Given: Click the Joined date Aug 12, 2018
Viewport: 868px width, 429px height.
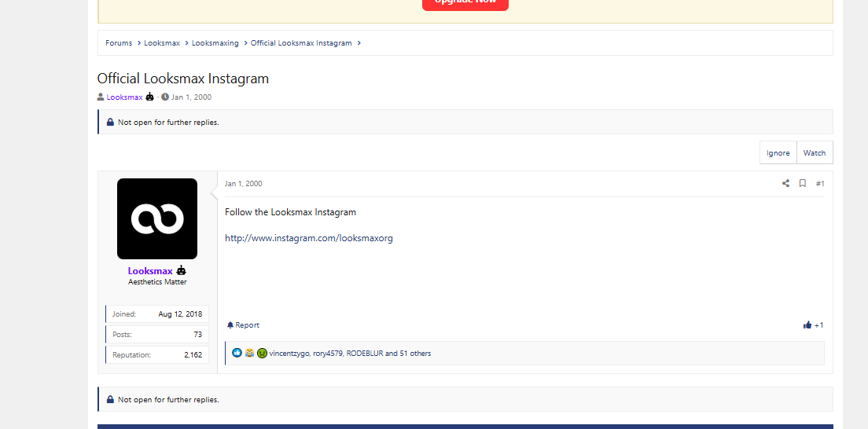Looking at the screenshot, I should pos(180,313).
